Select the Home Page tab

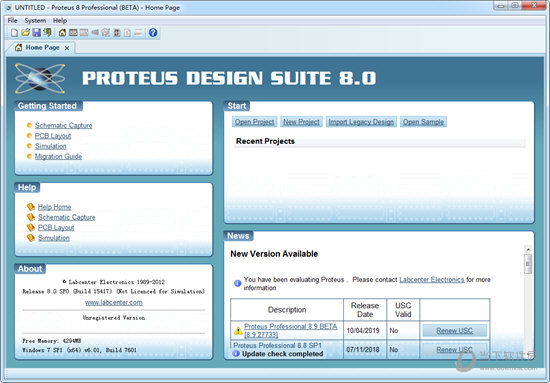coord(42,47)
